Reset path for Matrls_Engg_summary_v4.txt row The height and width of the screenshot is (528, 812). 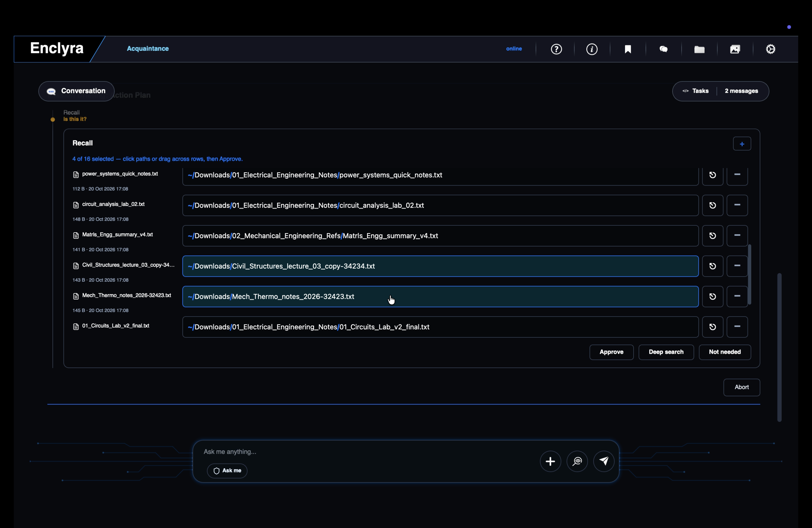(x=713, y=236)
